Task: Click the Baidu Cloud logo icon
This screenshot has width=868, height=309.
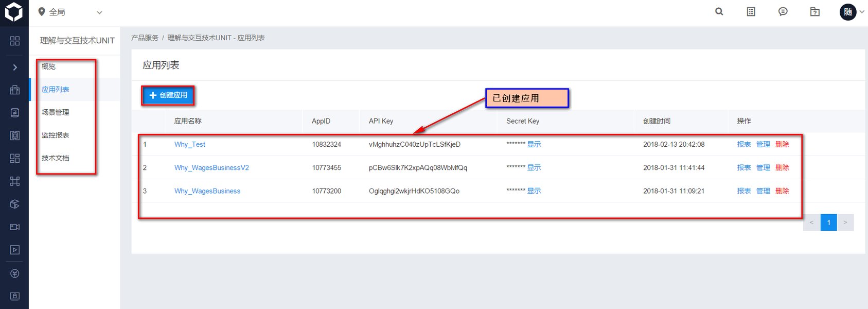Action: tap(14, 12)
